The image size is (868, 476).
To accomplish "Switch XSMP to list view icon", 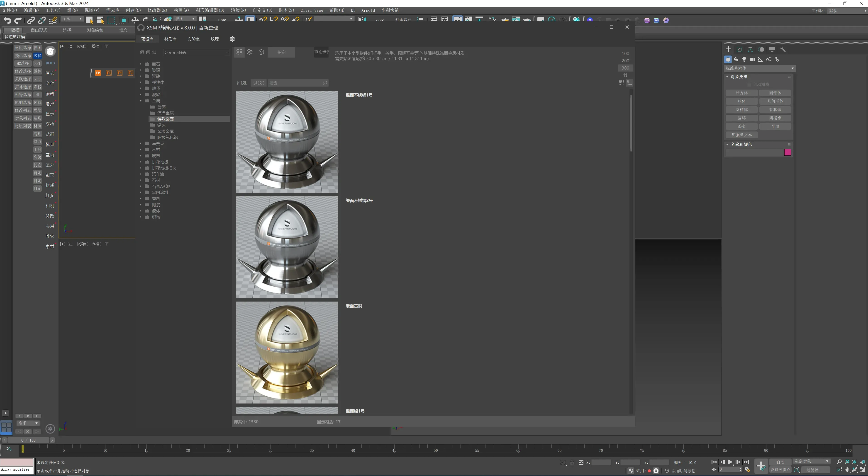I will coord(629,83).
